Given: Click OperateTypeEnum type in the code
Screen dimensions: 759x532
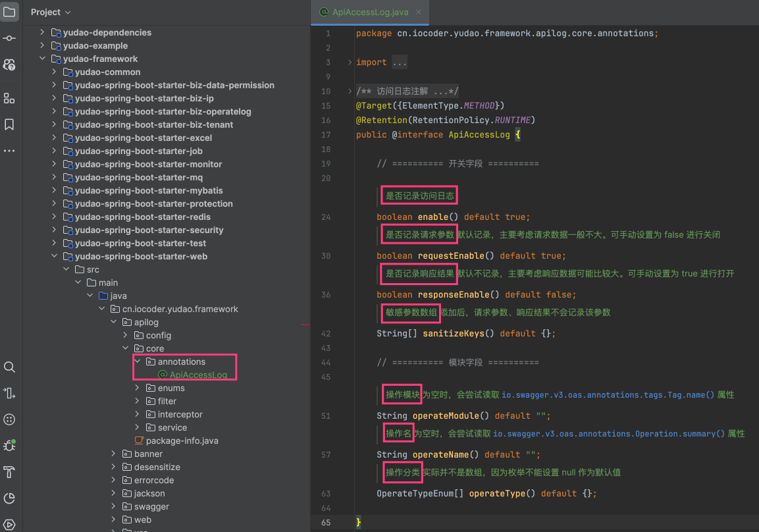Looking at the screenshot, I should pos(415,493).
